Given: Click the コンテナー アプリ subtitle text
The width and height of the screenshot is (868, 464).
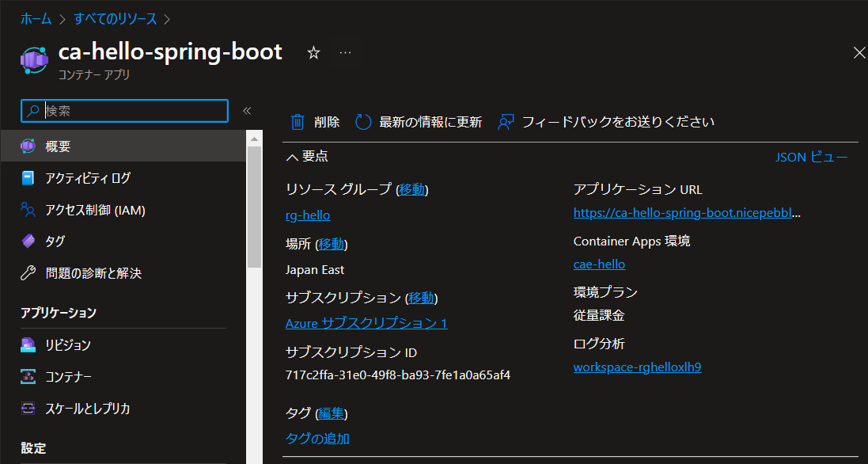Looking at the screenshot, I should [x=94, y=74].
